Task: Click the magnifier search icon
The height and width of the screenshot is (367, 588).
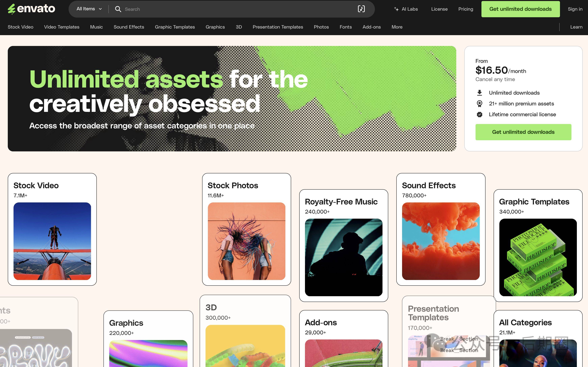Action: click(118, 9)
